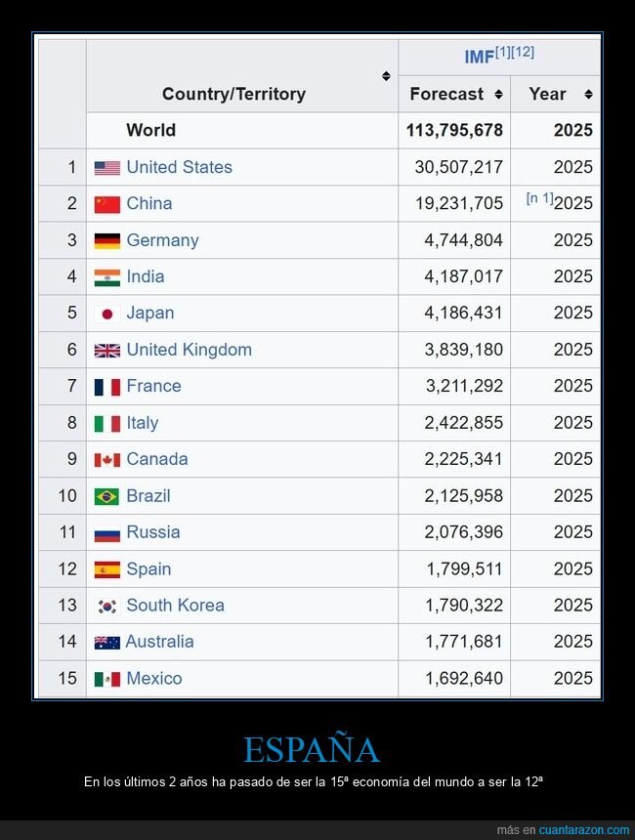Sort the table by Forecast column
635x840 pixels.
pos(498,93)
